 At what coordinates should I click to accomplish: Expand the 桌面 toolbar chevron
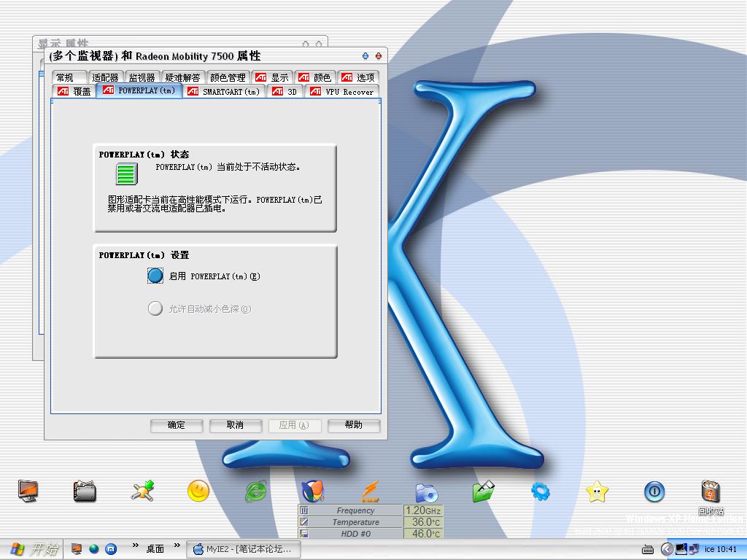[177, 545]
